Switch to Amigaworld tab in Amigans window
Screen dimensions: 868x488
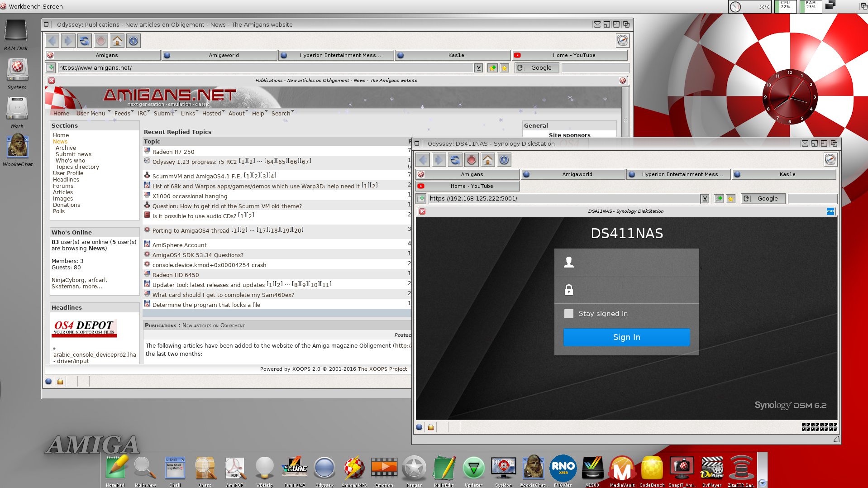click(x=219, y=55)
